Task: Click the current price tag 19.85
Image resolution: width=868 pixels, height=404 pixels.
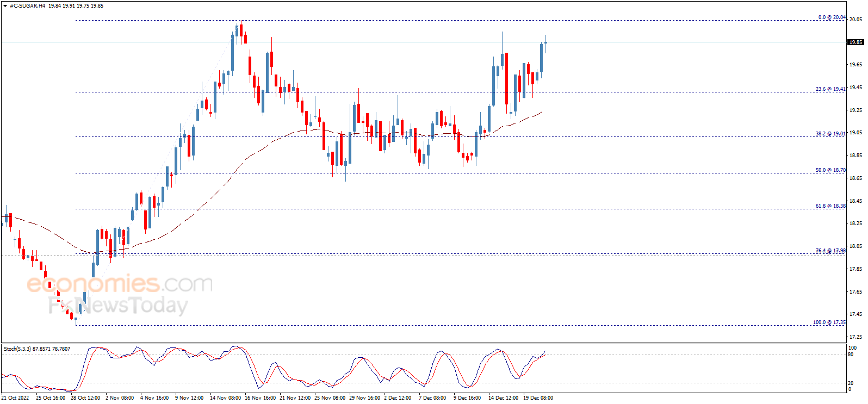Action: click(x=856, y=42)
